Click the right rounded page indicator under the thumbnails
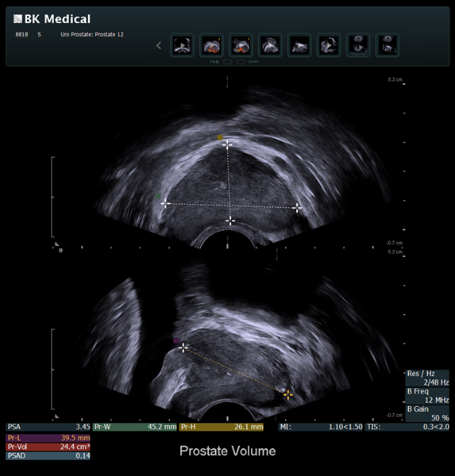 coord(241,62)
